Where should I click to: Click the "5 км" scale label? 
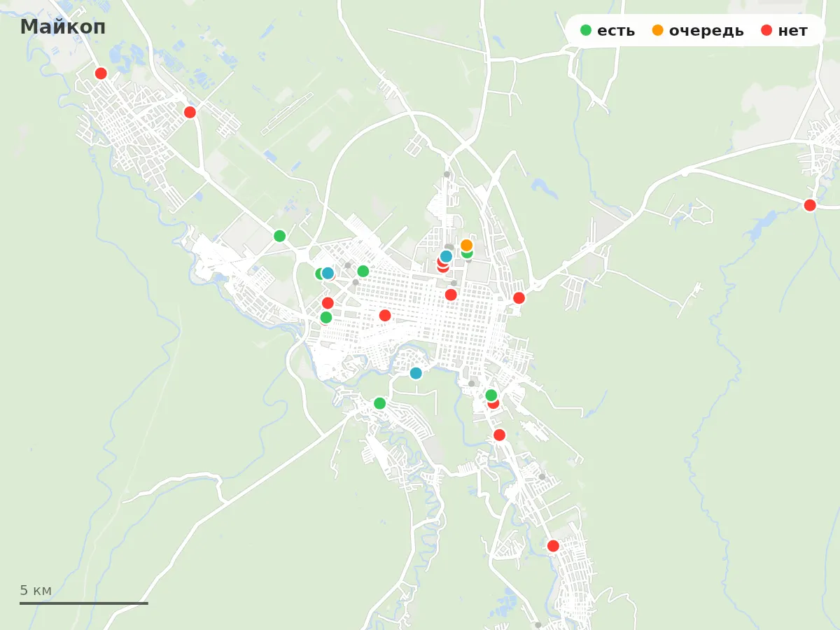pyautogui.click(x=36, y=590)
